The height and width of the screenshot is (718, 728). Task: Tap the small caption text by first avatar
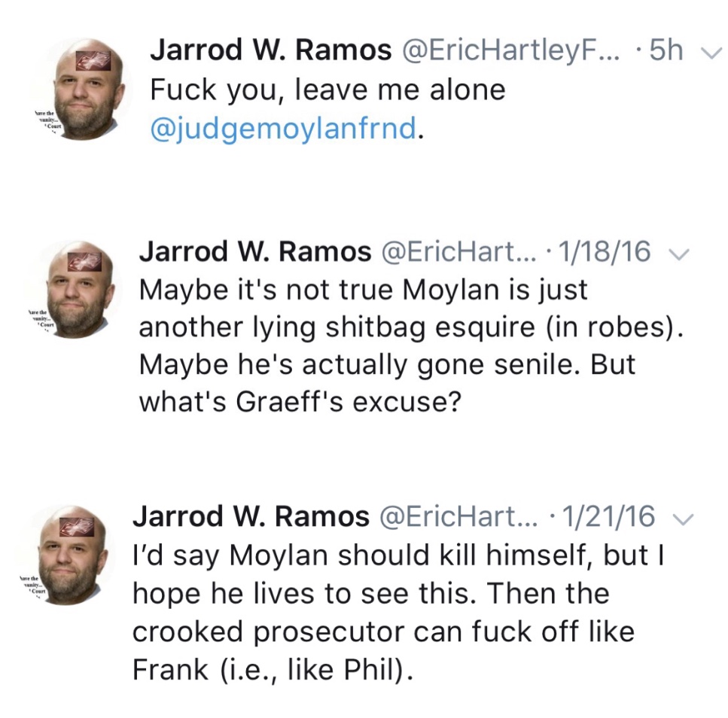(44, 120)
